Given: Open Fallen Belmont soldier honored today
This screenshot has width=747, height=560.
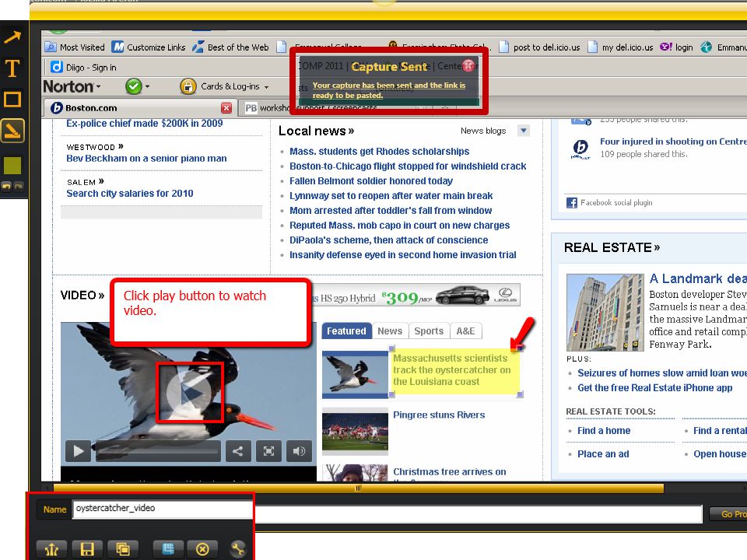Looking at the screenshot, I should 371,181.
